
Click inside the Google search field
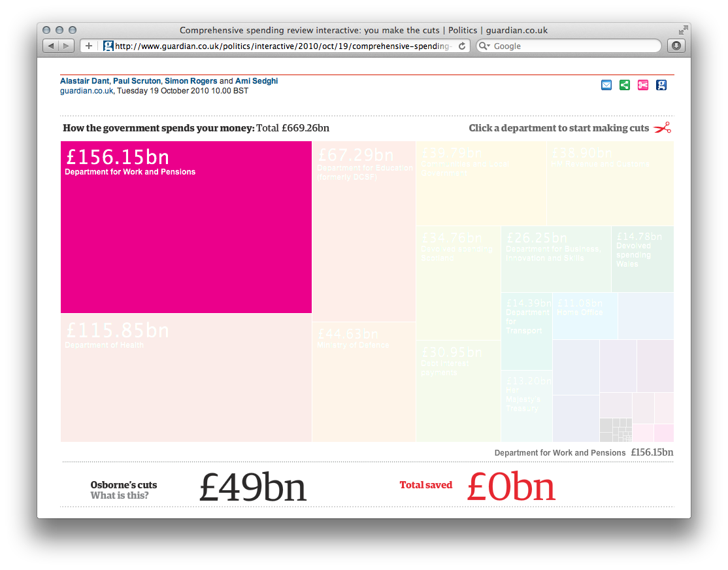tap(562, 46)
